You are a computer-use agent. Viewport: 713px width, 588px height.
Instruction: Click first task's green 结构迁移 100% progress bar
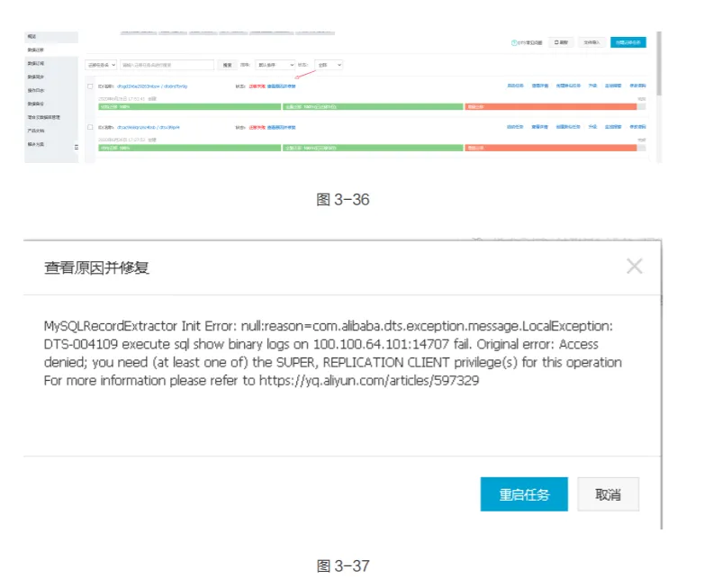pos(190,107)
